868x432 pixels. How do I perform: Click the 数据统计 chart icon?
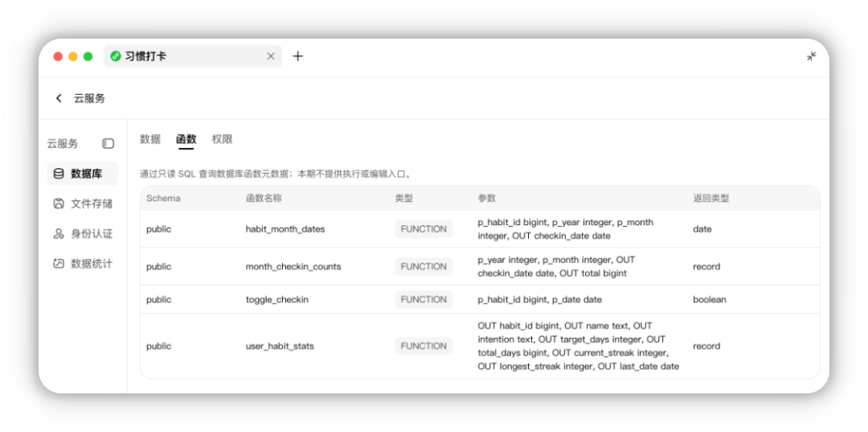(59, 264)
